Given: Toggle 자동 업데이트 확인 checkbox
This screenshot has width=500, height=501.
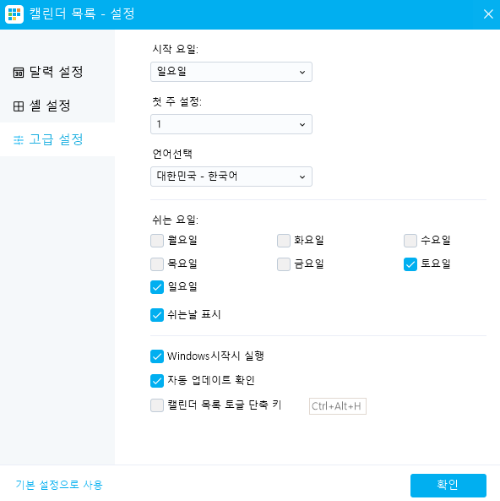Looking at the screenshot, I should click(x=157, y=381).
